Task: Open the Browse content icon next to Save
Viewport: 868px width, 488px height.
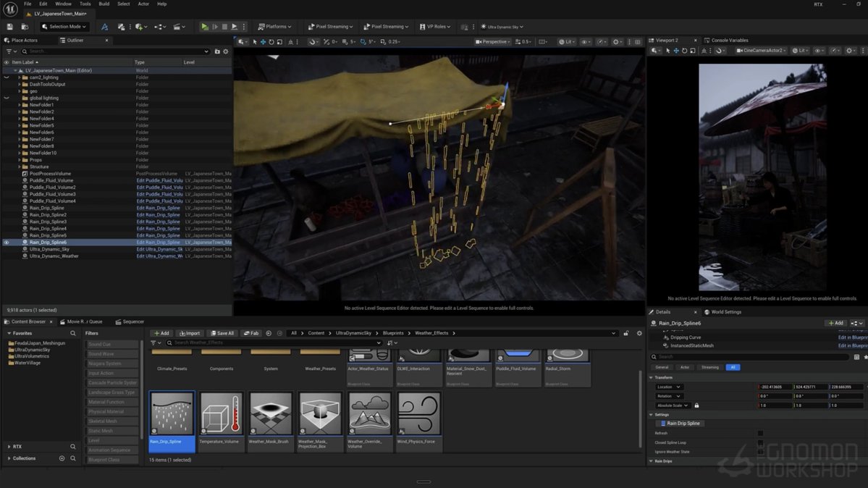Action: pyautogui.click(x=25, y=27)
